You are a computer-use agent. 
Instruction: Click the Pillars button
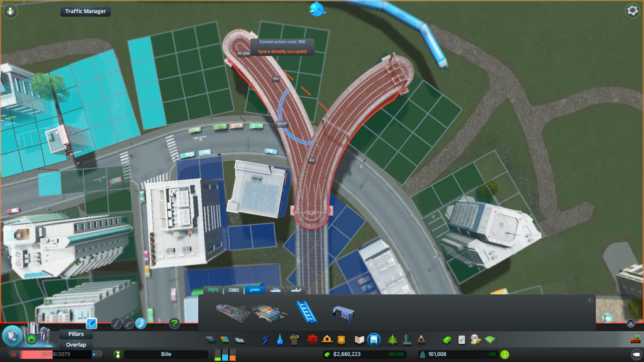click(x=76, y=334)
